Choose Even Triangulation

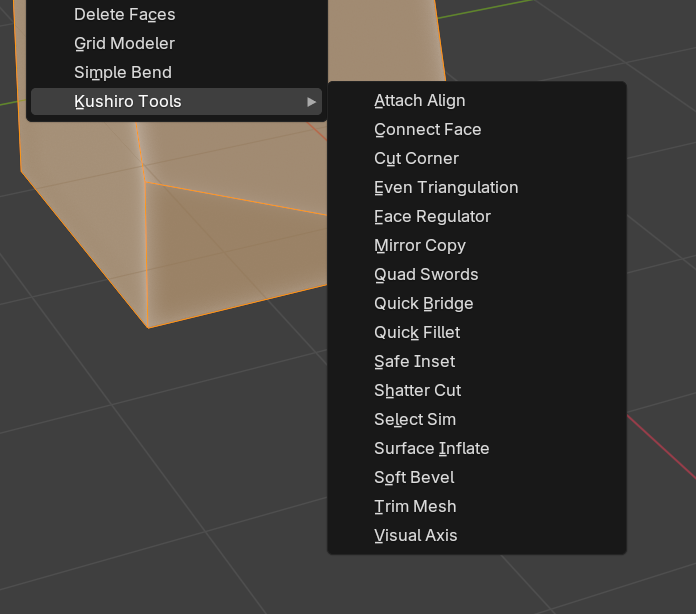pos(477,188)
